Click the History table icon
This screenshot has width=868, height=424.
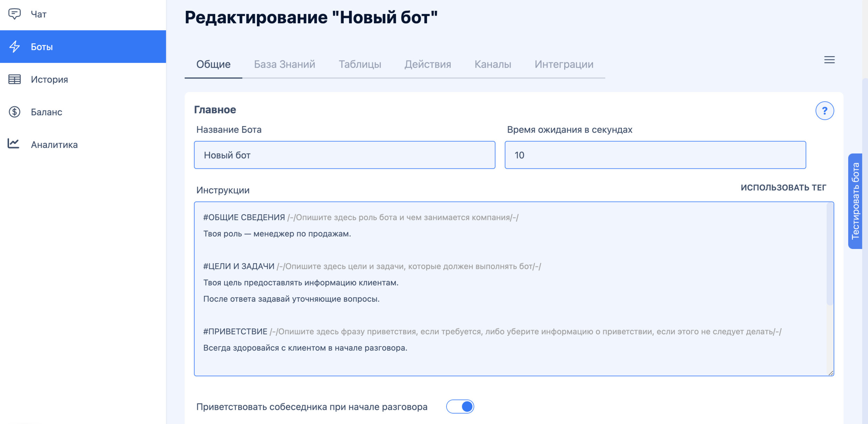tap(15, 79)
